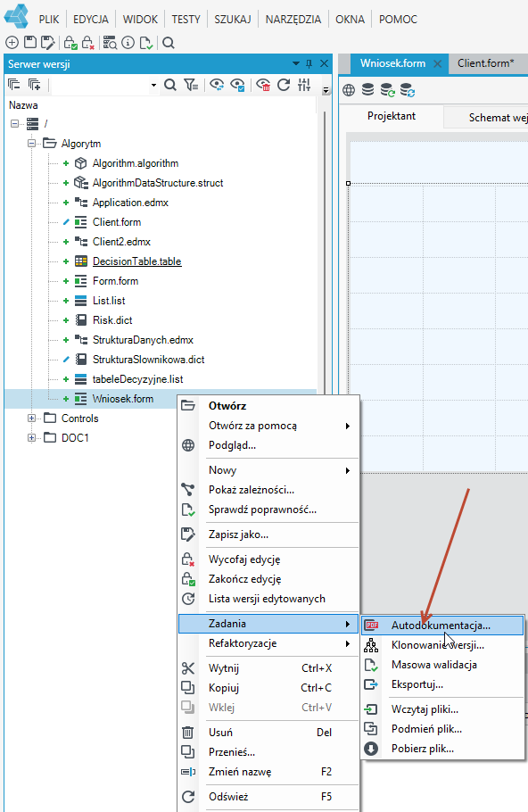The width and height of the screenshot is (528, 812).
Task: Click the magnifier icon next to filter box
Action: tap(169, 85)
